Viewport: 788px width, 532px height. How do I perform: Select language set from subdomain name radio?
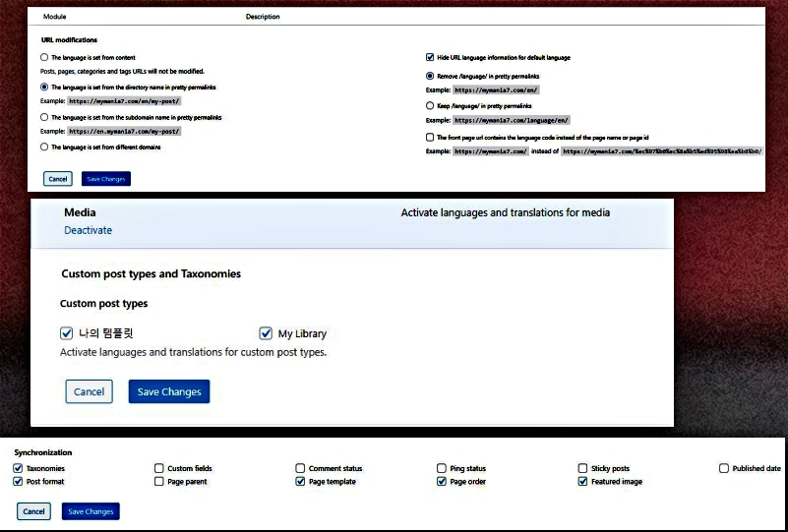coord(44,118)
